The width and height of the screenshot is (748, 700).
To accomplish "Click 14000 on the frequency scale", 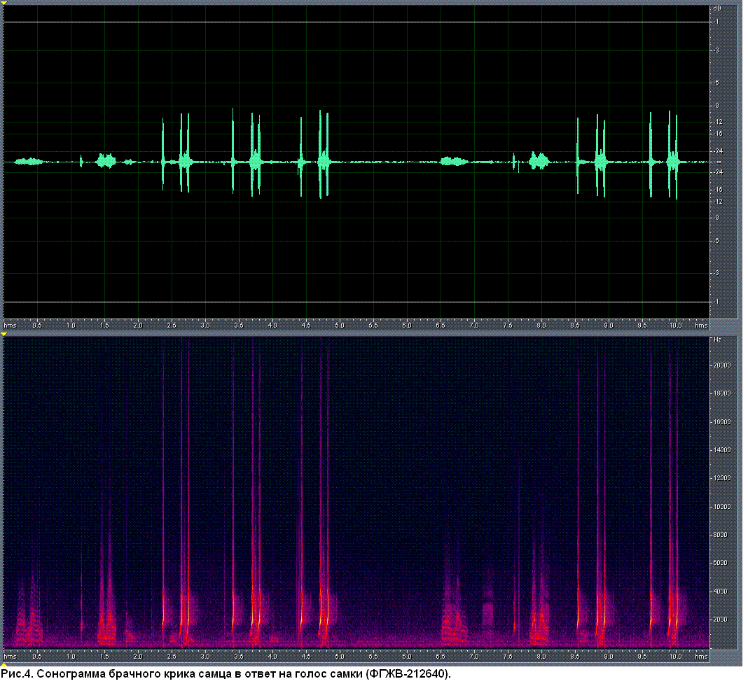I will click(722, 449).
